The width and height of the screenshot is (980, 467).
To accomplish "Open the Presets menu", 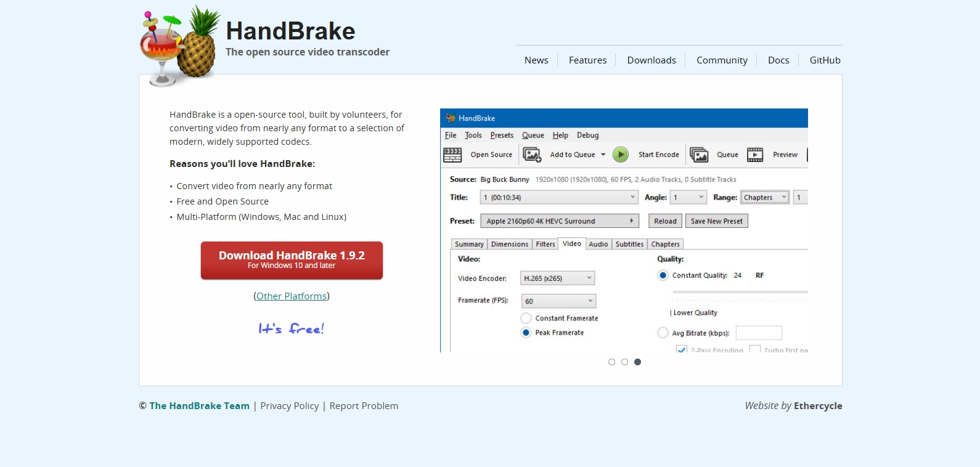I will (502, 136).
